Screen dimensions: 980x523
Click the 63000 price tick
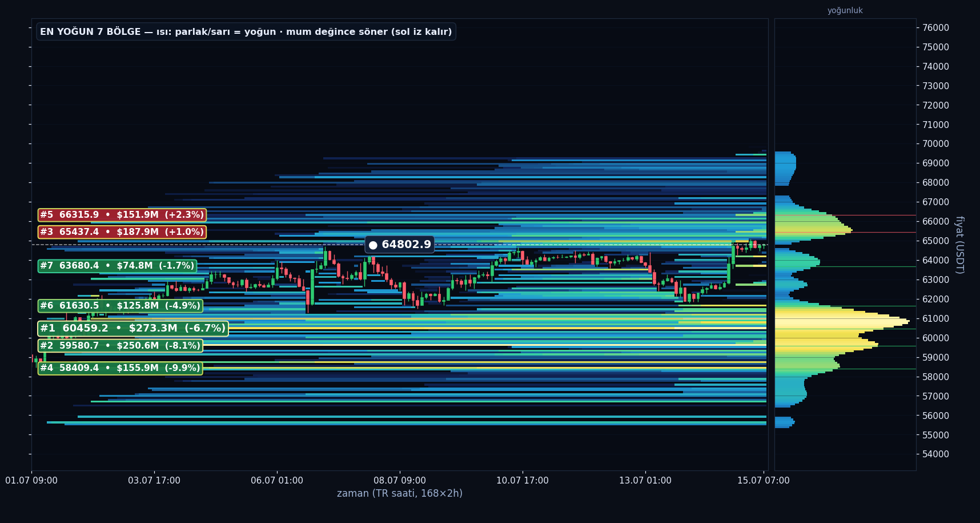[935, 280]
